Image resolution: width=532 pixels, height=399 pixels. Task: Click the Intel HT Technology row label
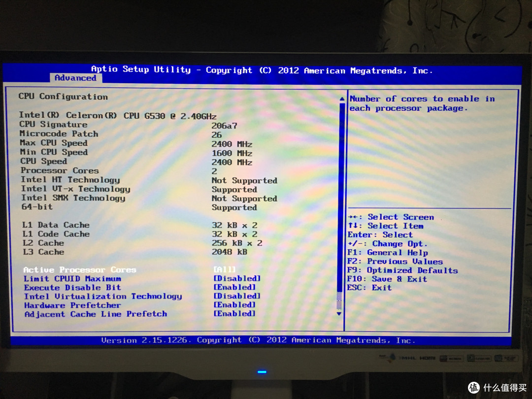coord(70,179)
